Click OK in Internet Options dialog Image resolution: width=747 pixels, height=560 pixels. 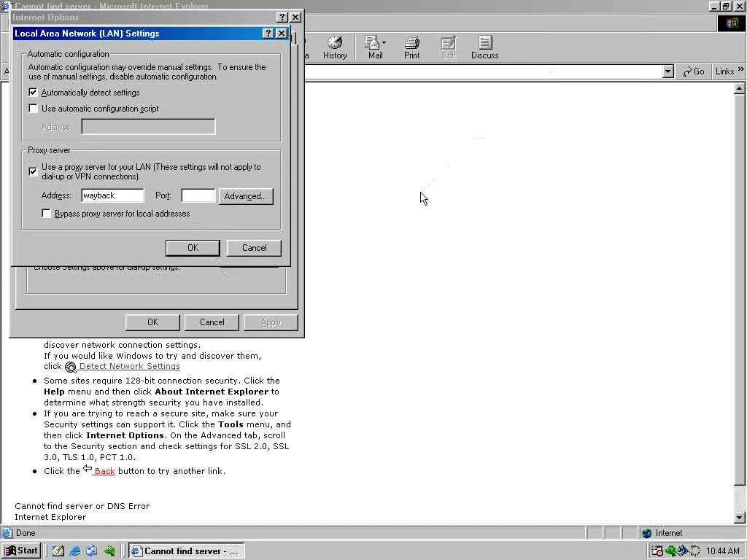(152, 322)
